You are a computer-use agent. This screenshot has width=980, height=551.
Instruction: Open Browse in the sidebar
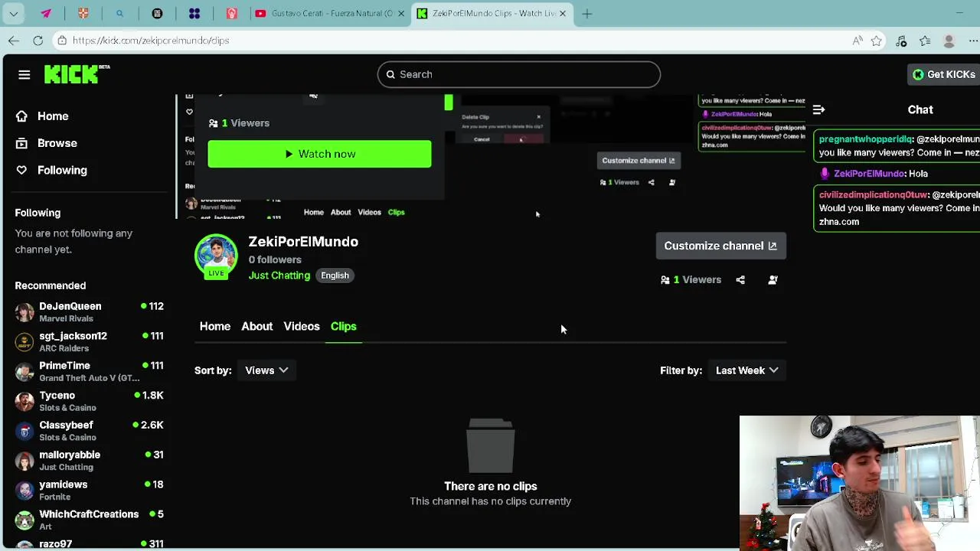(57, 143)
